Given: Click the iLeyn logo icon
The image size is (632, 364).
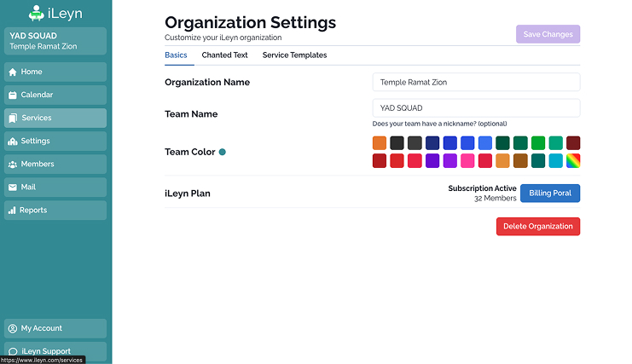Looking at the screenshot, I should pos(37,14).
